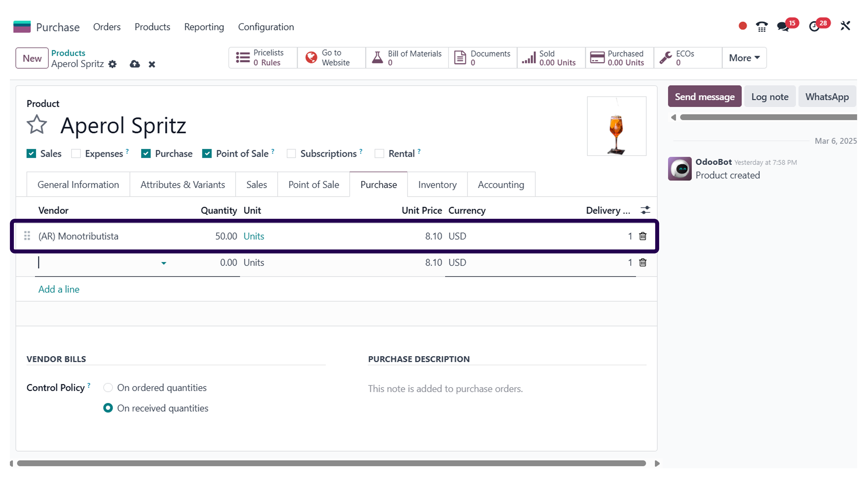Open the Products menu
This screenshot has height=494, width=868.
point(152,27)
